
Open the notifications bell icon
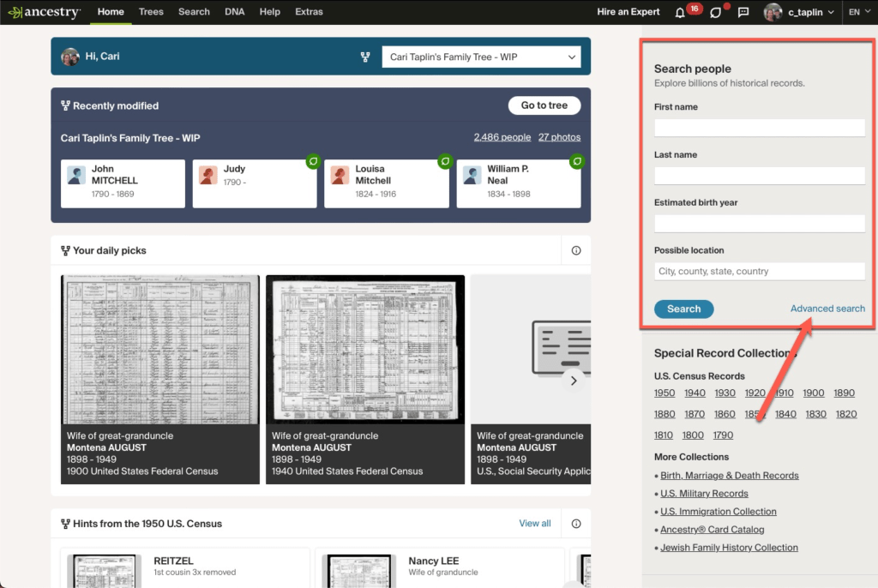pyautogui.click(x=680, y=12)
